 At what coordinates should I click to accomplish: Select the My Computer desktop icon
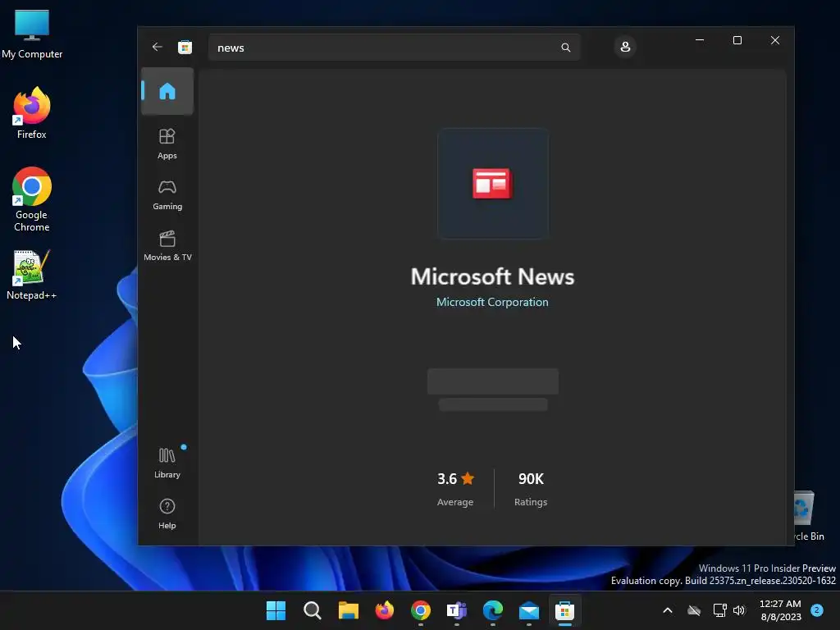pos(32,34)
